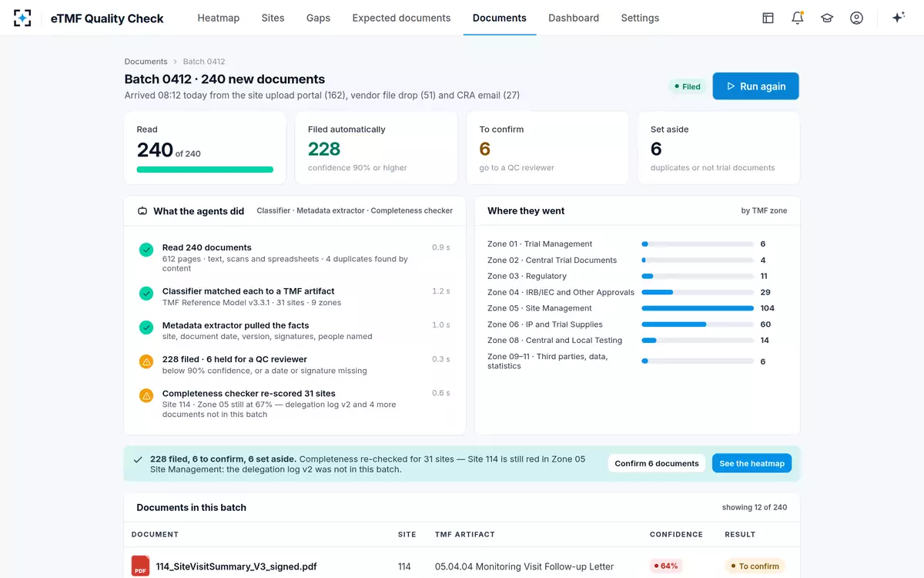Click showing 12 of 240 text
The image size is (924, 578).
(755, 507)
